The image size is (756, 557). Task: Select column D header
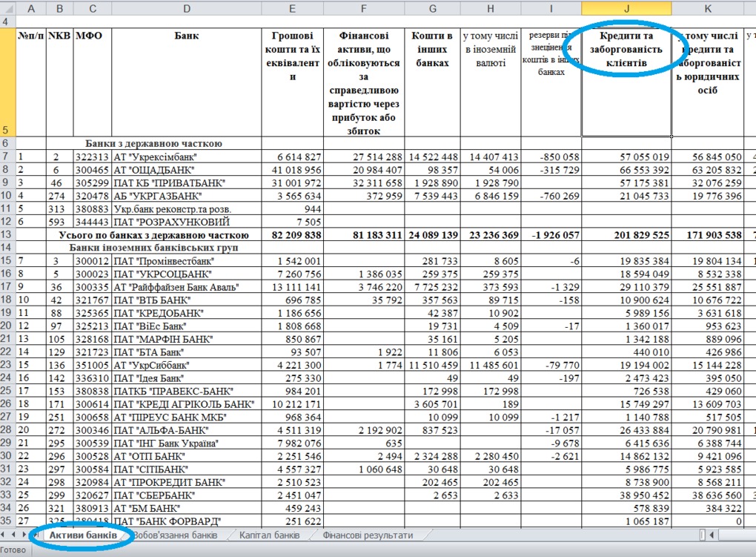click(x=187, y=7)
